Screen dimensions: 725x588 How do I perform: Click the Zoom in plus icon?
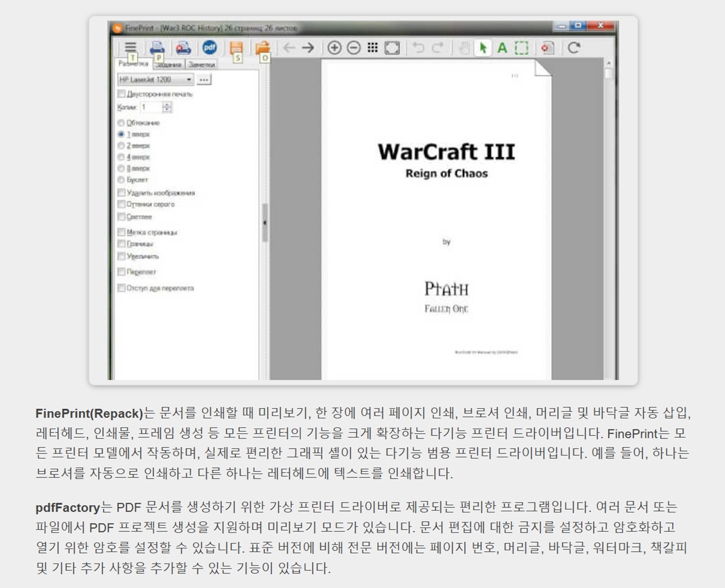(334, 48)
